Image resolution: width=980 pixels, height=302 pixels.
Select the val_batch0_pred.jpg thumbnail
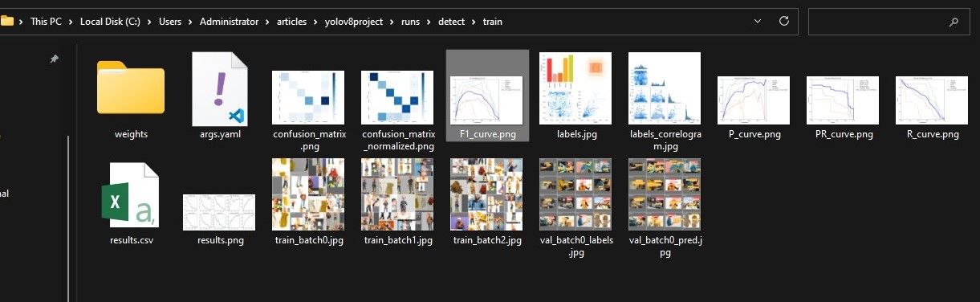tap(665, 194)
